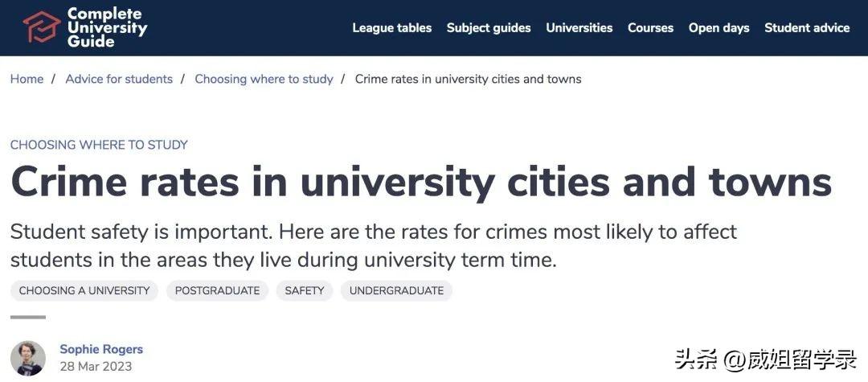Open author Sophie Rogers' profile link
The height and width of the screenshot is (382, 868).
click(x=101, y=349)
